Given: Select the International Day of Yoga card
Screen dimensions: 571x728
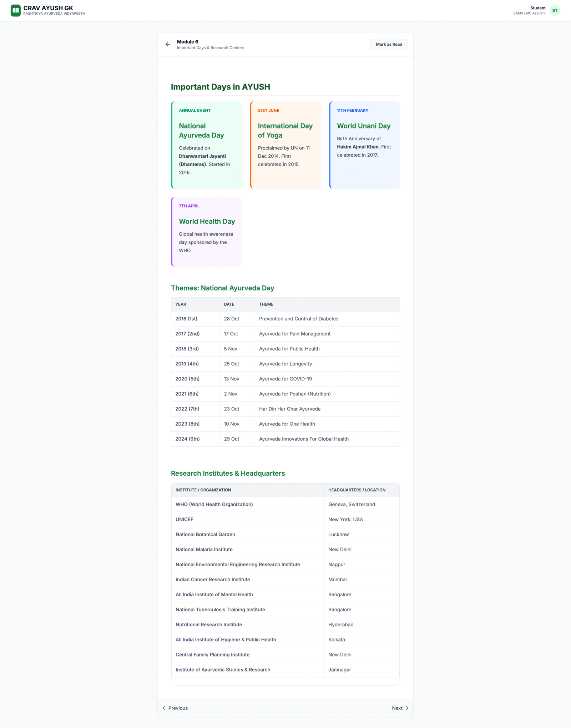Looking at the screenshot, I should [285, 145].
